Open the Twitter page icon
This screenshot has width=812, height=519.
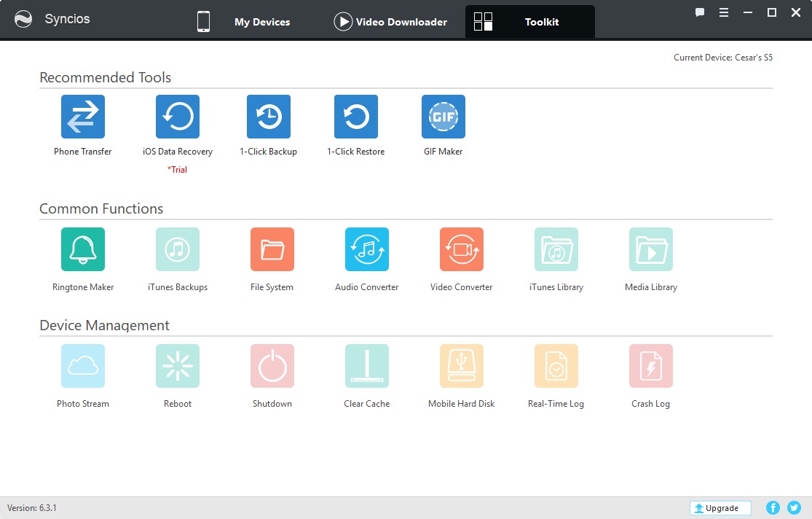(x=795, y=508)
